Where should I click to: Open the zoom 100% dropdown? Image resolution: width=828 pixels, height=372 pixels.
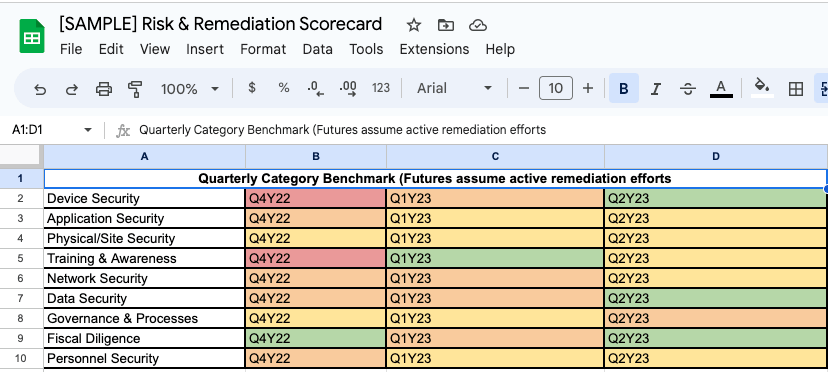[190, 89]
